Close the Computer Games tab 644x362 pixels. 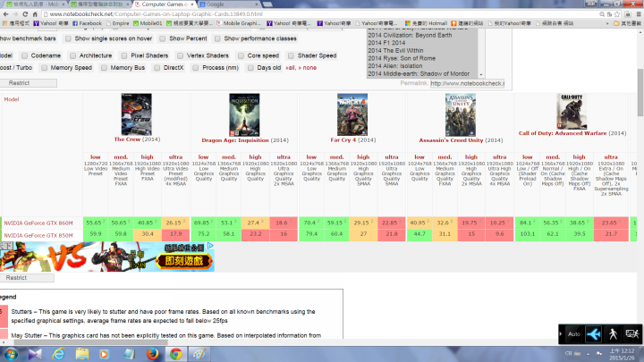click(192, 4)
